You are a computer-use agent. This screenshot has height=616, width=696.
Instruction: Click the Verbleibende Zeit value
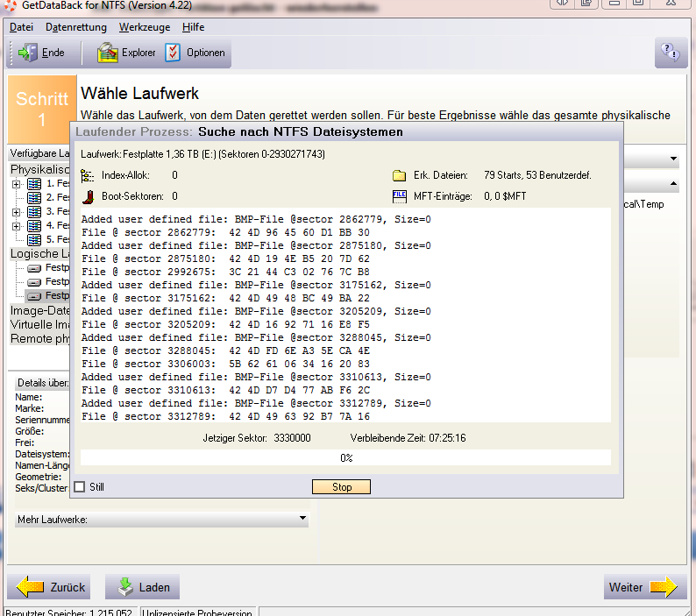point(447,438)
